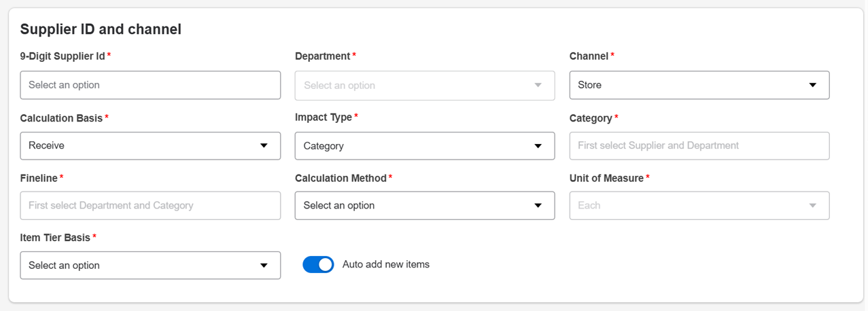The image size is (868, 311).
Task: Disable the Auto add new items switch
Action: coord(318,265)
